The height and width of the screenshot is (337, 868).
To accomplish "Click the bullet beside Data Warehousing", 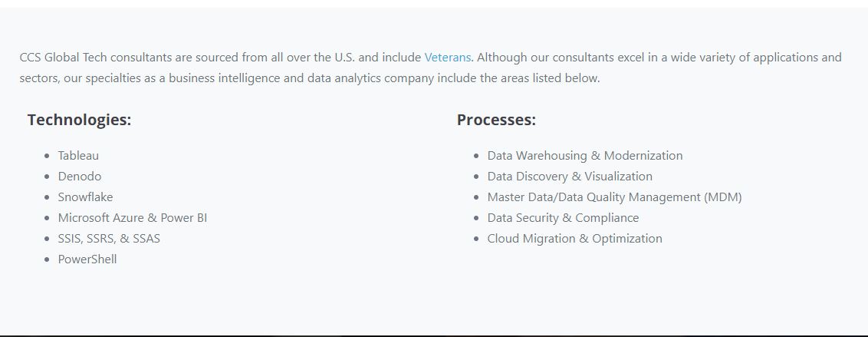I will click(477, 157).
